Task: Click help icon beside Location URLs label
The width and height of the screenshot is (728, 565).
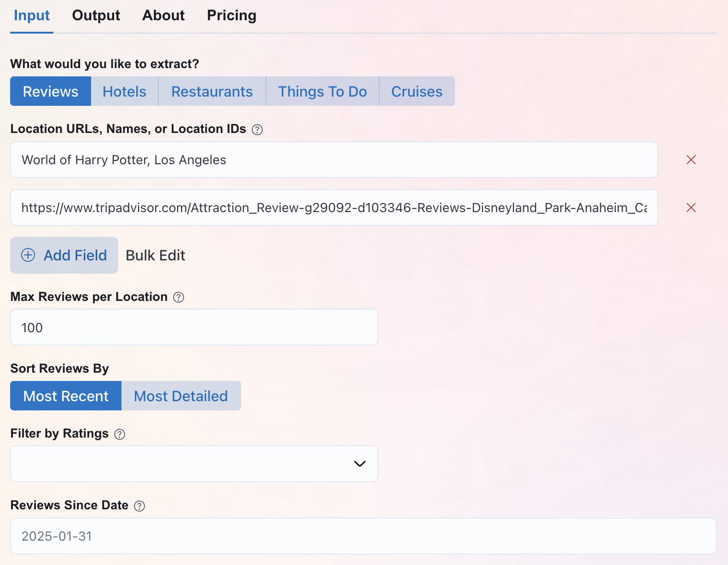Action: [x=257, y=130]
